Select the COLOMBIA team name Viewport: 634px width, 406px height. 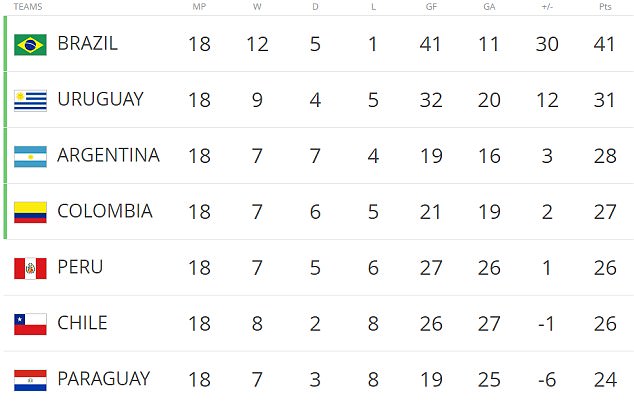[105, 212]
